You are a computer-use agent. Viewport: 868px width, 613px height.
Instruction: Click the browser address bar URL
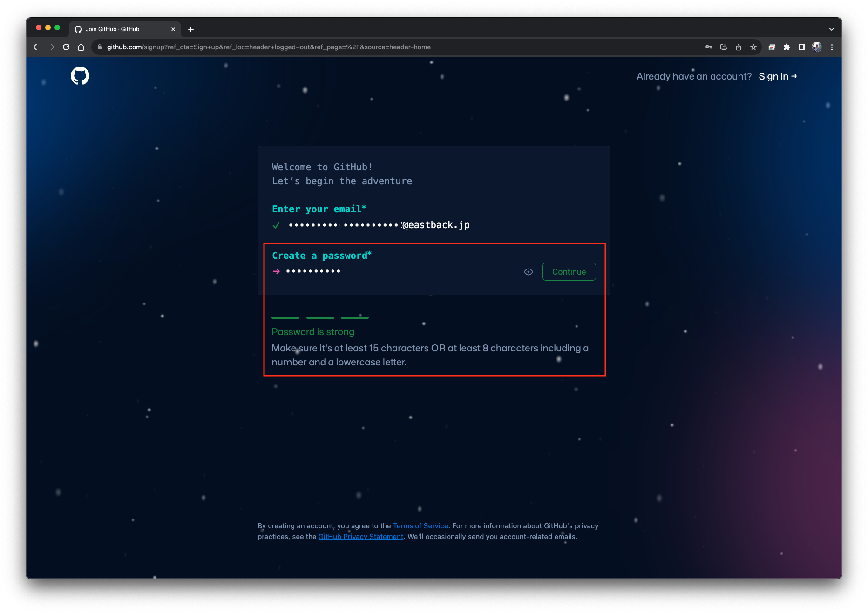269,47
